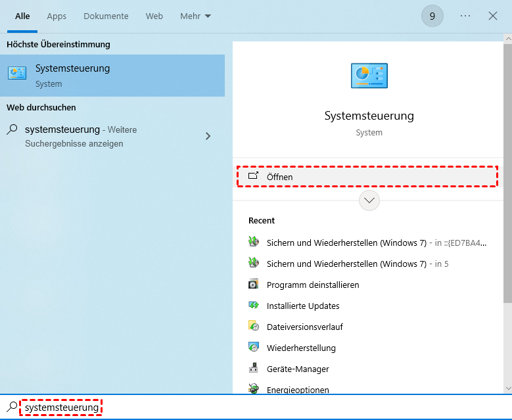The width and height of the screenshot is (512, 420).
Task: Switch to the Apps tab
Action: tap(57, 16)
